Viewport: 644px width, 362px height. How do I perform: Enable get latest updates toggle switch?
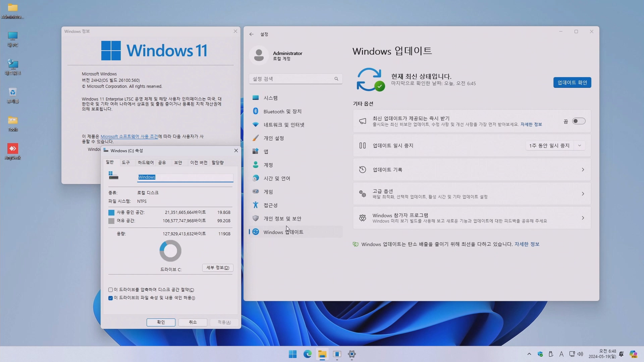[x=579, y=121]
